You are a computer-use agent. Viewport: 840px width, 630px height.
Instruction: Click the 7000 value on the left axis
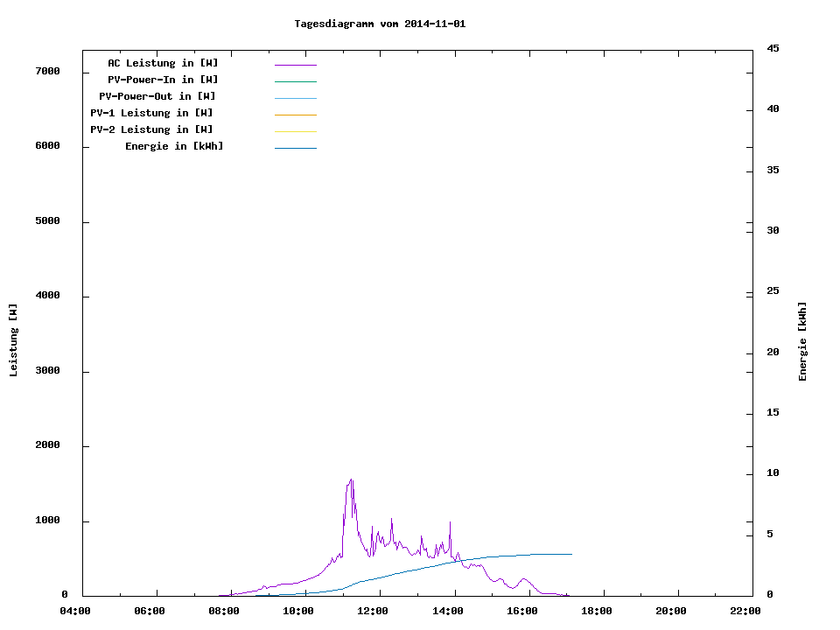coord(46,71)
